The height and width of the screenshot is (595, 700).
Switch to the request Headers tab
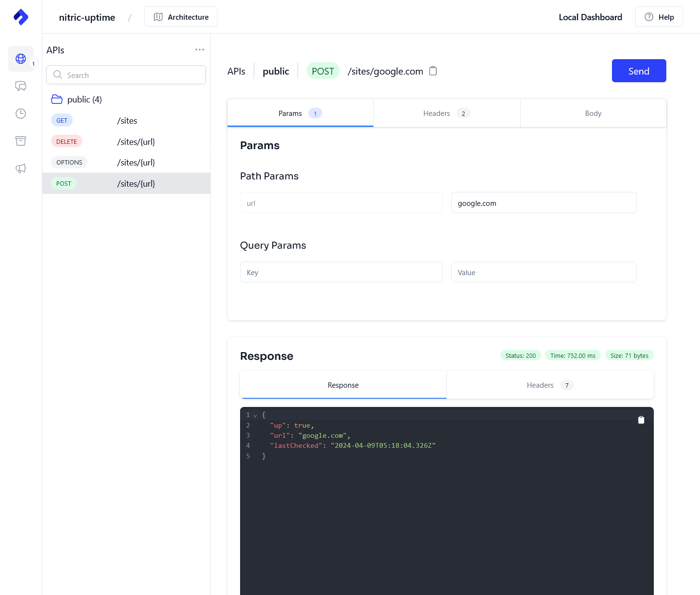pos(446,114)
